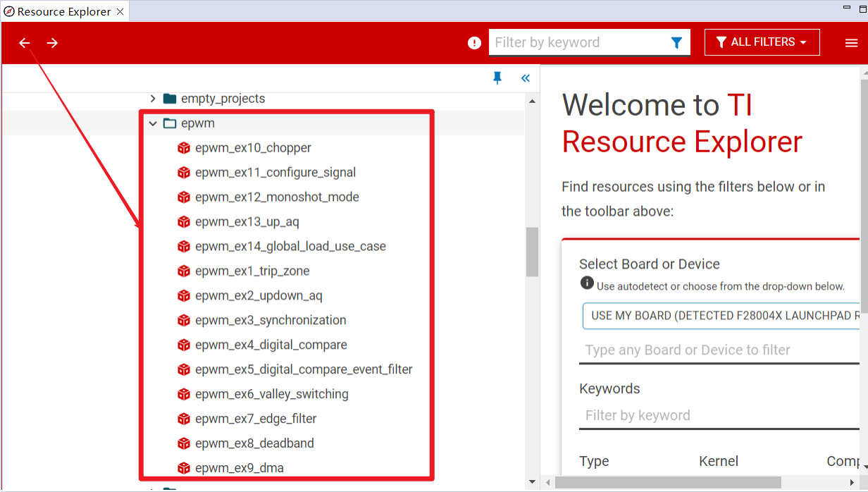Open epwm_ex1_trip_zone example

pos(252,271)
